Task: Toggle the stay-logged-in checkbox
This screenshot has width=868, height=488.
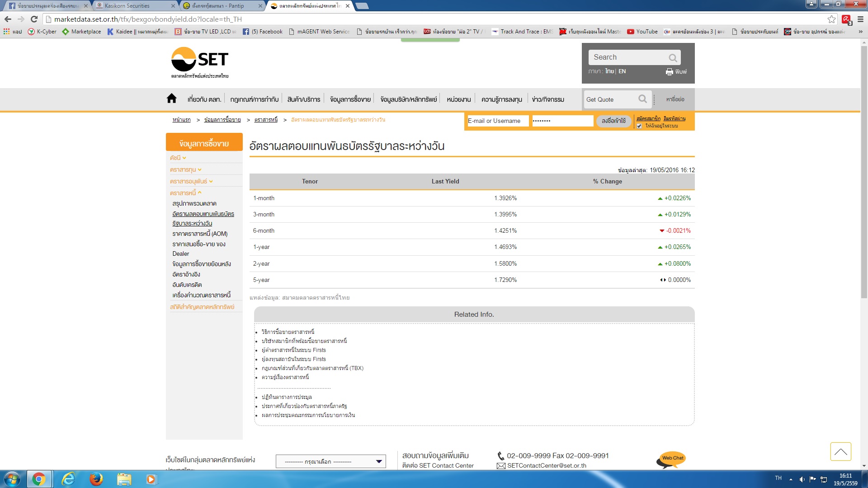Action: pos(639,126)
